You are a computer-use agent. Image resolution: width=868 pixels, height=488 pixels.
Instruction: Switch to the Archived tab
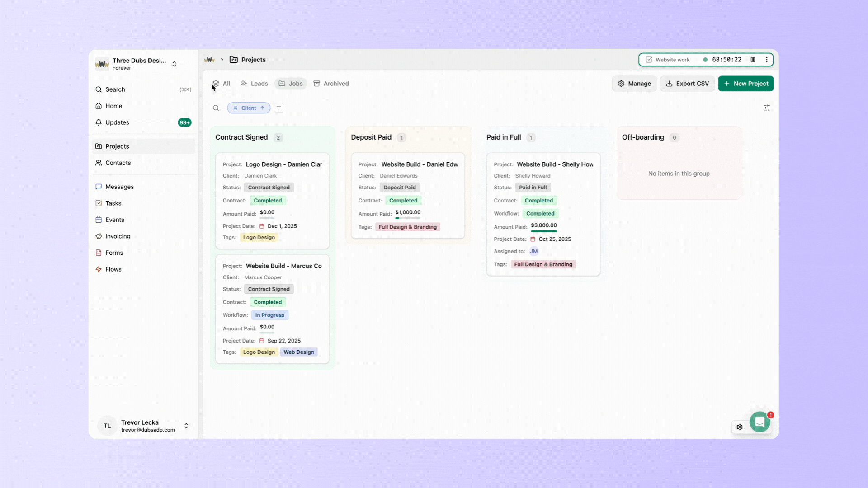(x=331, y=84)
